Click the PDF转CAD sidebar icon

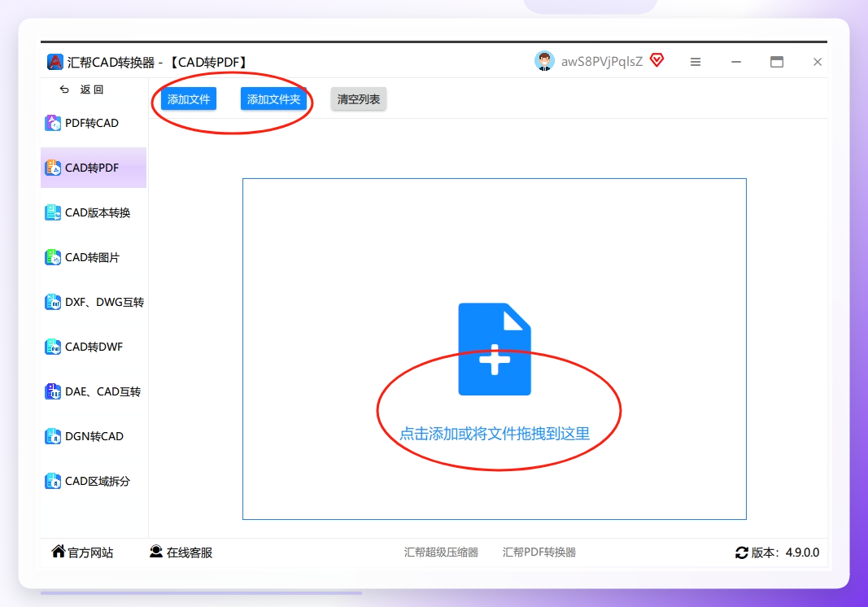pos(53,123)
